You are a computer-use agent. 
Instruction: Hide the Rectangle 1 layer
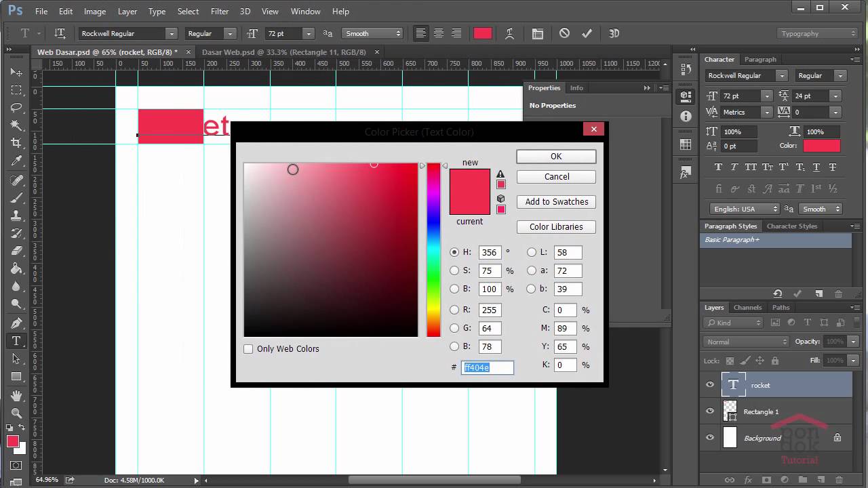[x=710, y=411]
